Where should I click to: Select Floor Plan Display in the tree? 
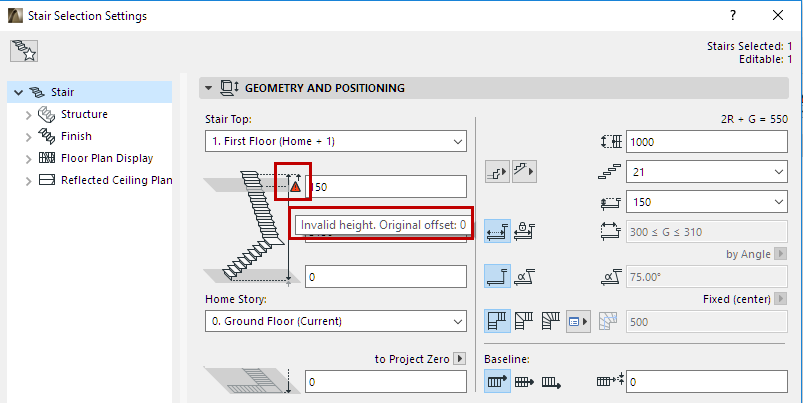(x=106, y=158)
